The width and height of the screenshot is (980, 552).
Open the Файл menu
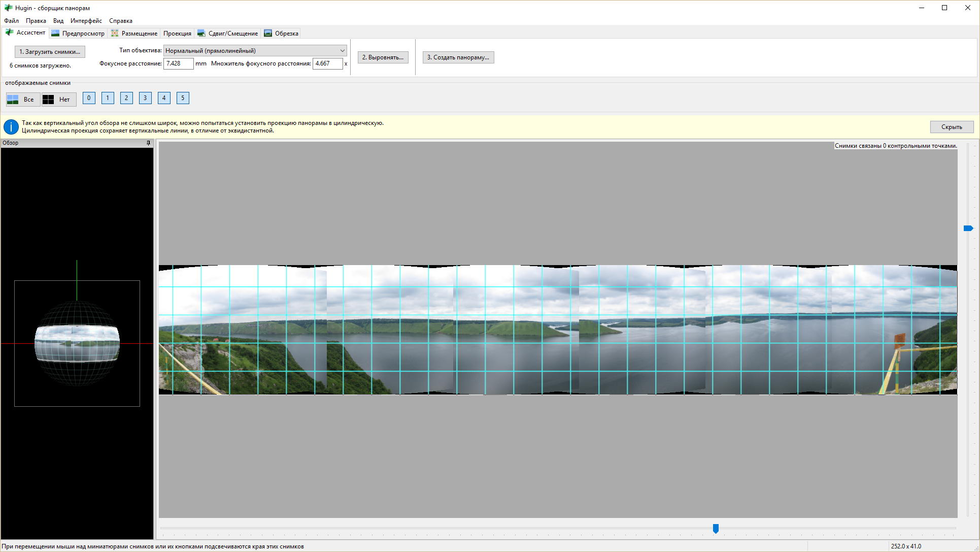(x=11, y=21)
